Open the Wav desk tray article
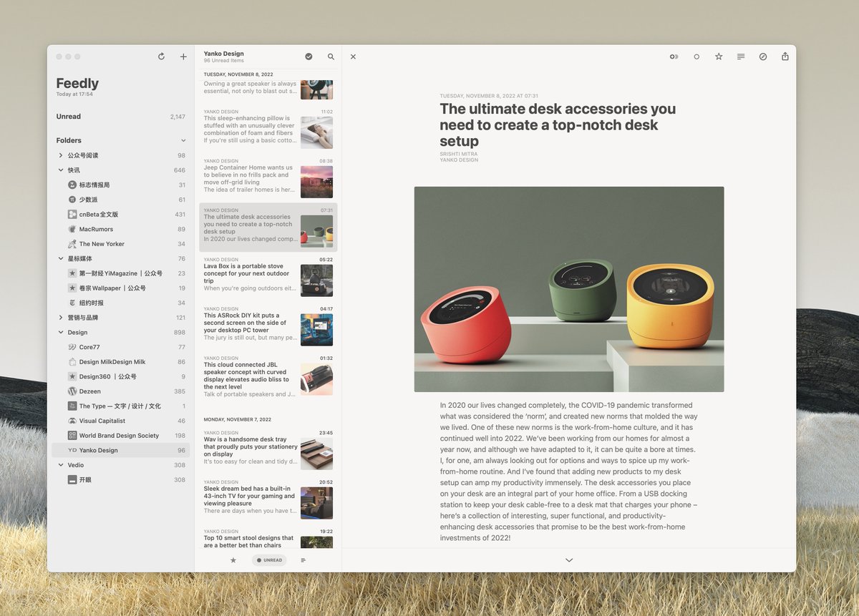 [268, 449]
